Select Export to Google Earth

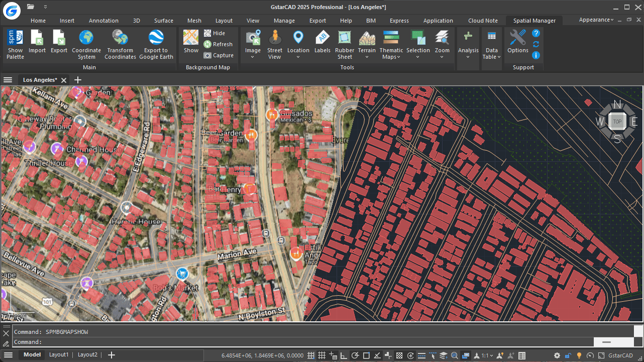pyautogui.click(x=156, y=44)
